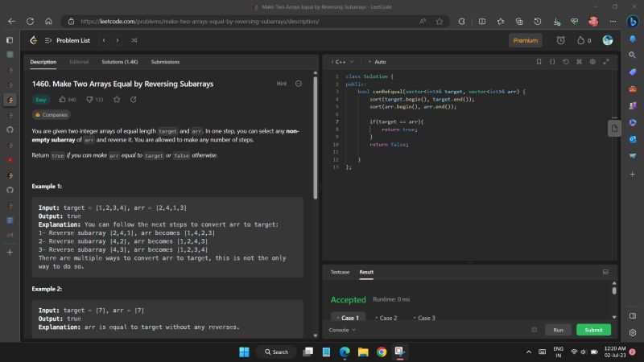
Task: Add page to browser favorites star
Action: (440, 22)
